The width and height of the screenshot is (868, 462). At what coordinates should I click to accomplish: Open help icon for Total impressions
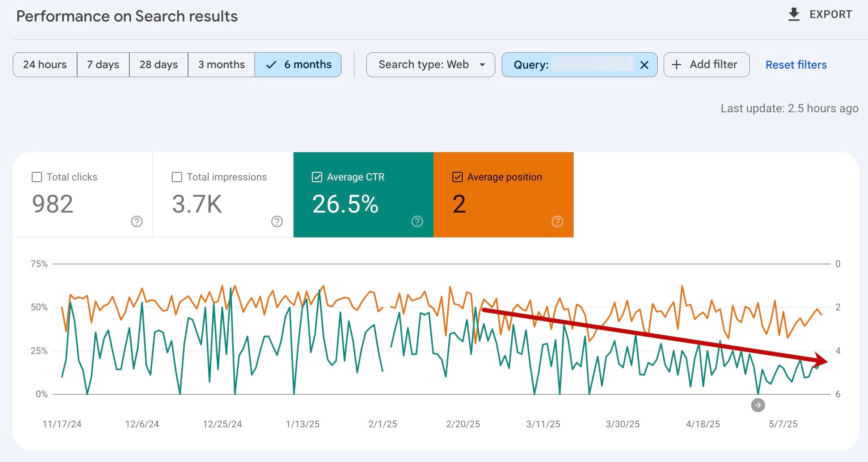coord(277,222)
